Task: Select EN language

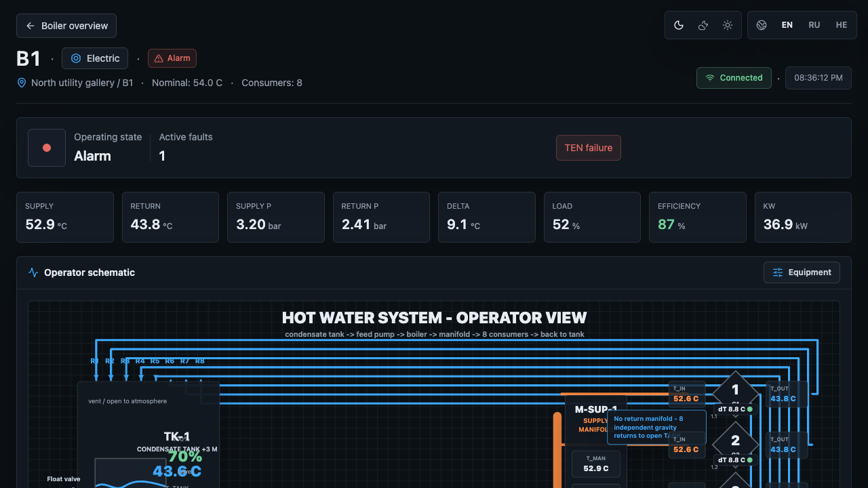Action: 787,25
